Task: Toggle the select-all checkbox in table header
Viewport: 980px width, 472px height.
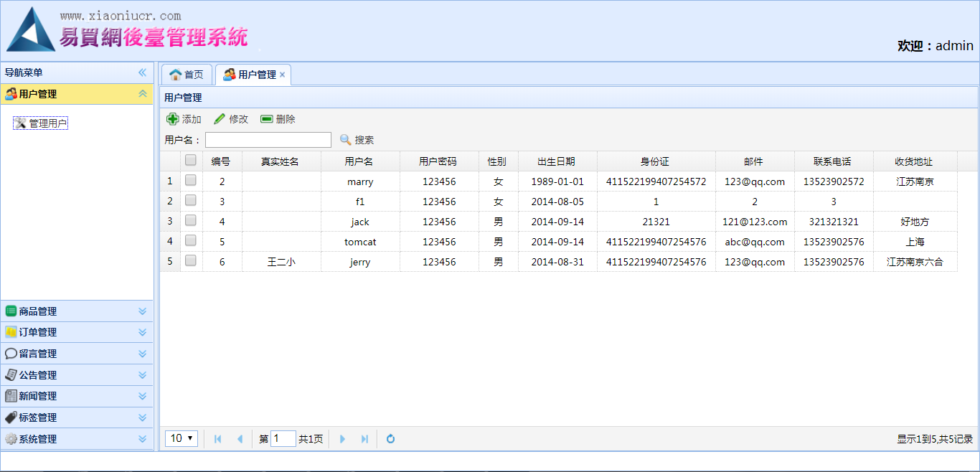Action: tap(191, 161)
